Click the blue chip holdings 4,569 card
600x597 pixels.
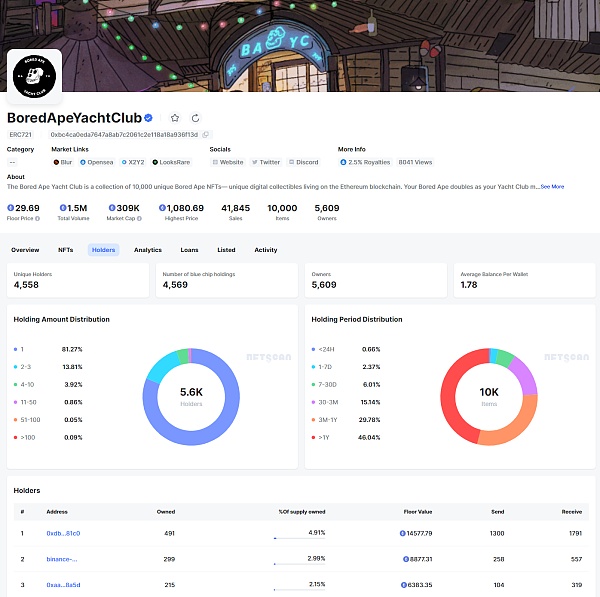click(227, 280)
